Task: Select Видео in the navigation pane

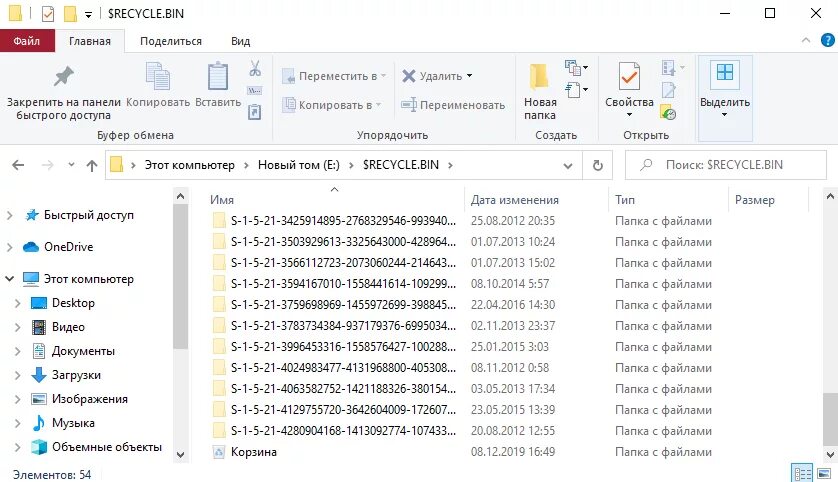Action: [68, 327]
